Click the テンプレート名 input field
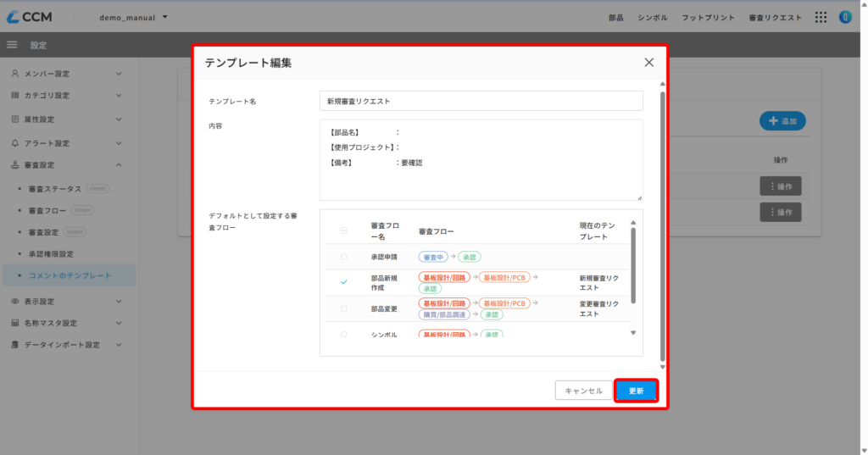This screenshot has height=455, width=868. (481, 102)
